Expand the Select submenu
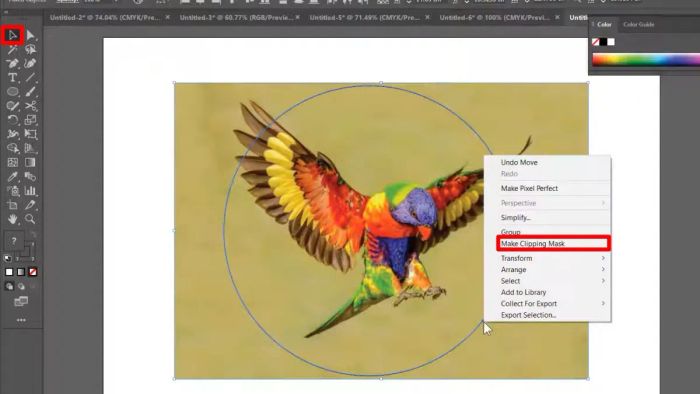Viewport: 700px width, 394px height. 548,281
